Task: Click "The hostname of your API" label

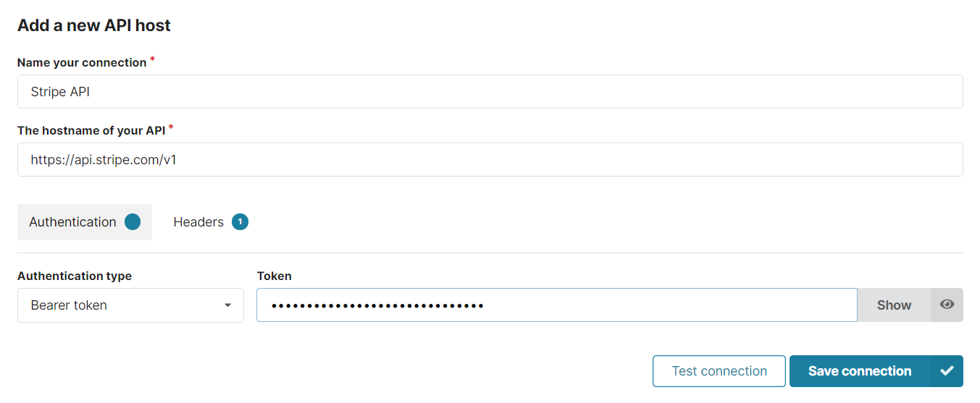Action: 91,131
